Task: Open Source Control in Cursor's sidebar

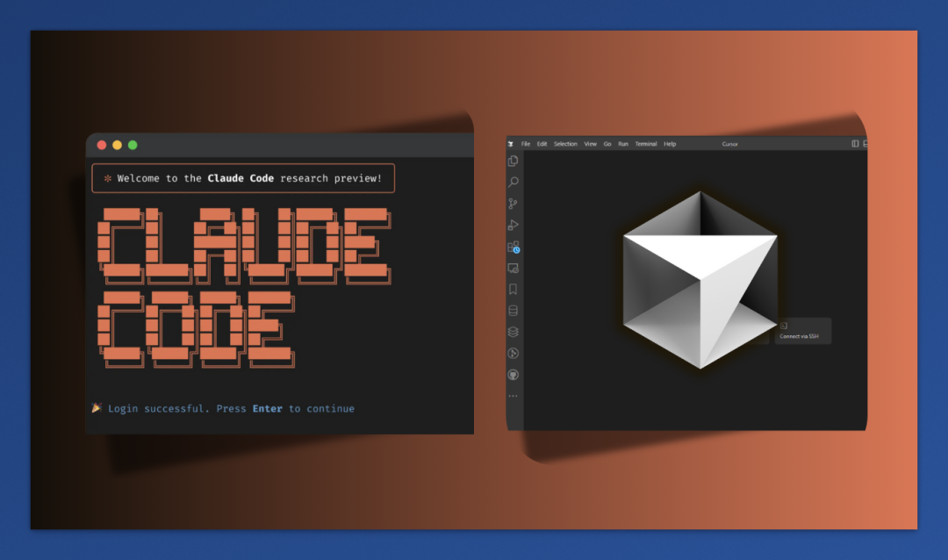Action: (513, 204)
